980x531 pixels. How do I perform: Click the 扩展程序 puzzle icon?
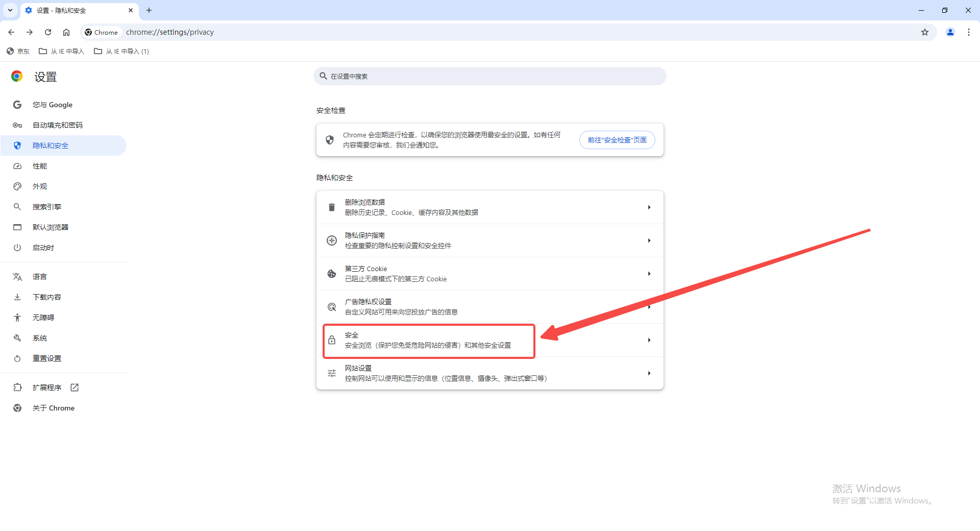tap(17, 388)
